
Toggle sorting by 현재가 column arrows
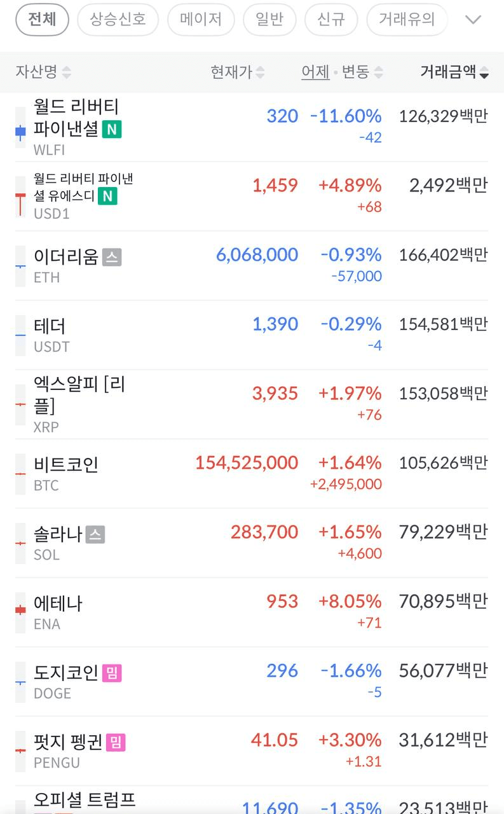click(260, 72)
